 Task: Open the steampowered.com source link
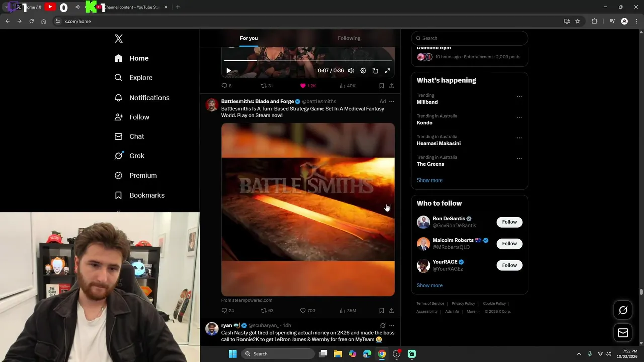[247, 300]
